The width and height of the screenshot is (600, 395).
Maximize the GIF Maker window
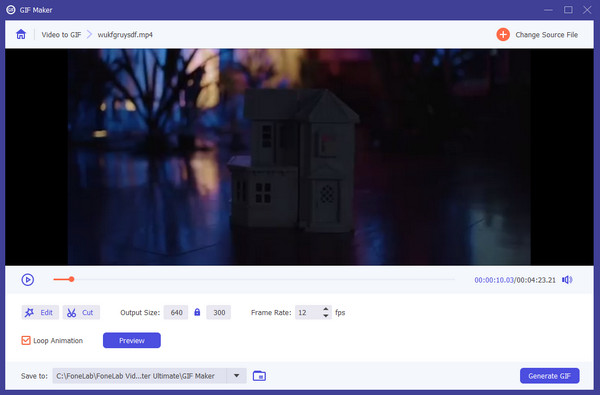[x=568, y=10]
